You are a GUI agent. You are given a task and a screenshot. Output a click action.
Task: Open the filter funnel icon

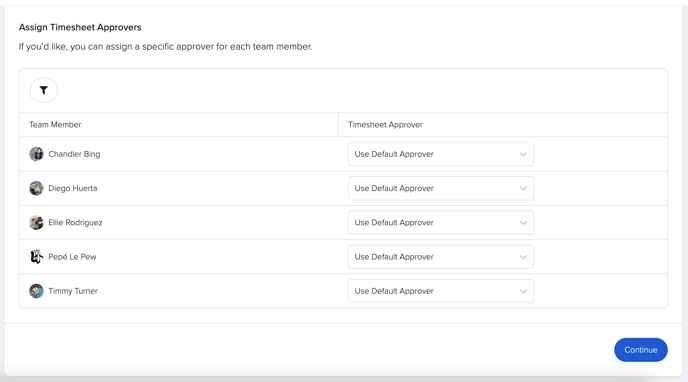[43, 90]
